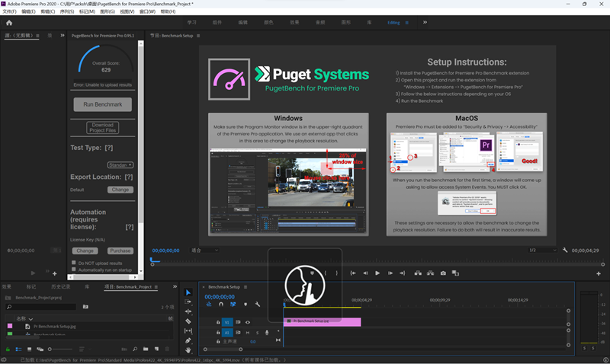
Task: Click the Run Benchmark button
Action: click(103, 104)
